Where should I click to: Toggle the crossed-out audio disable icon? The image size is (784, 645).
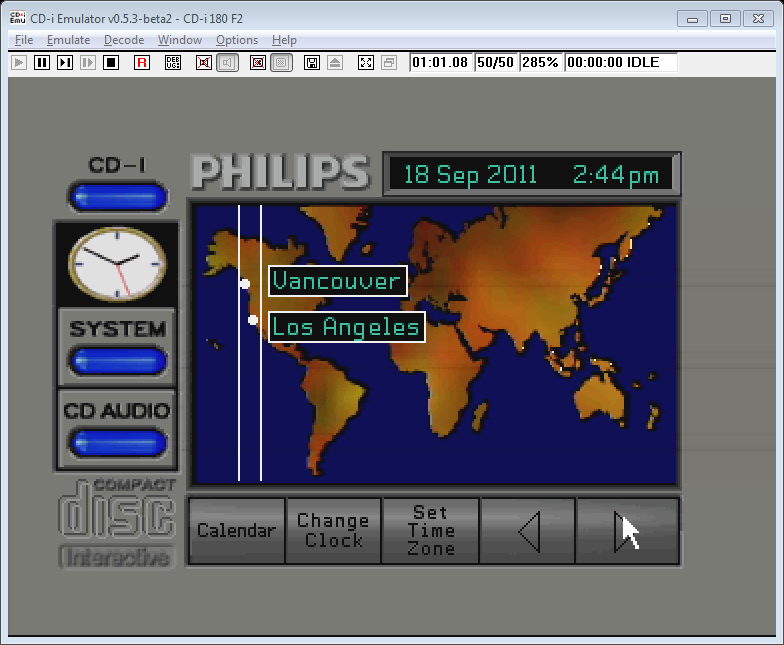pyautogui.click(x=204, y=62)
